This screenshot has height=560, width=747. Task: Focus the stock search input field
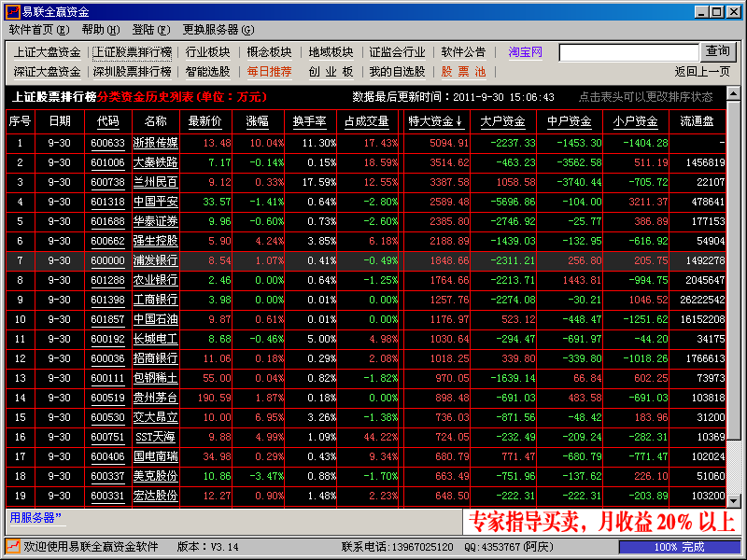[628, 52]
